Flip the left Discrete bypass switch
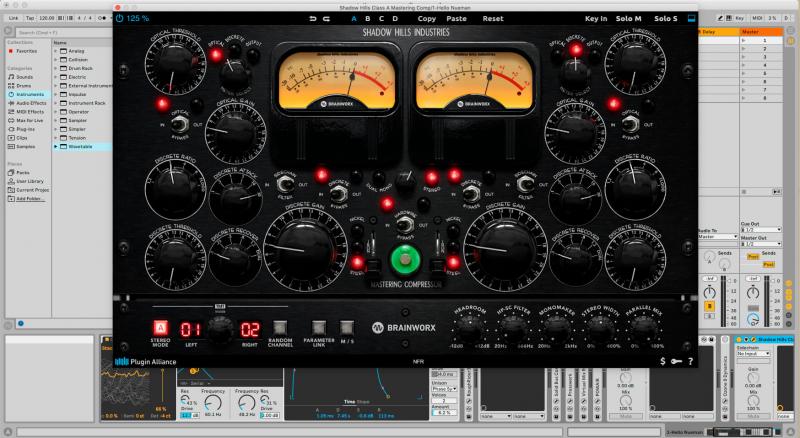This screenshot has width=800, height=438. pos(337,194)
